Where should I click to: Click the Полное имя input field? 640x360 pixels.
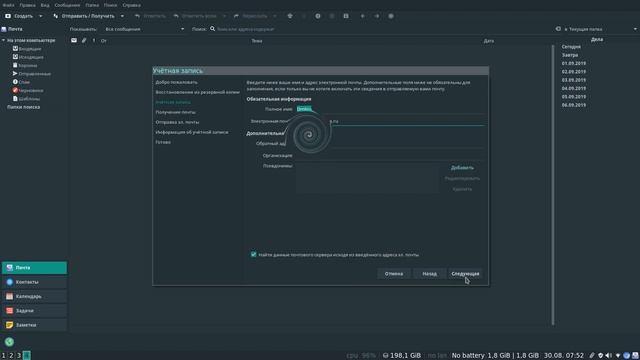[x=391, y=109]
